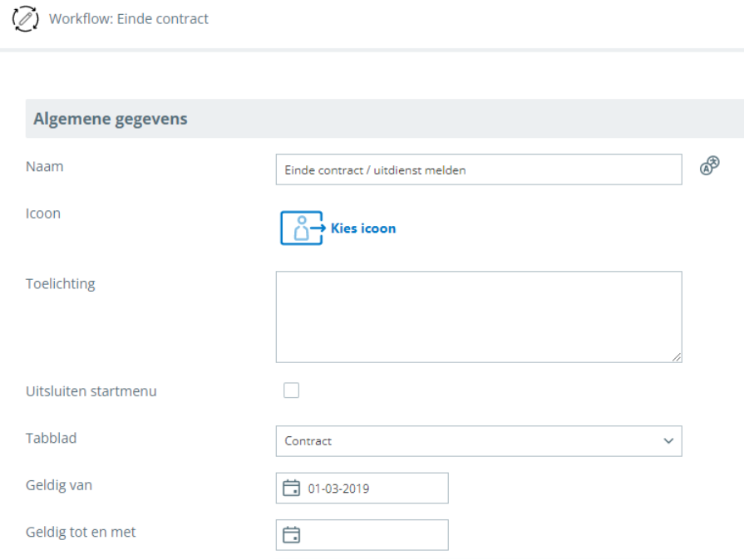744x560 pixels.
Task: Open the Geldig tot en met calendar icon
Action: pos(292,535)
